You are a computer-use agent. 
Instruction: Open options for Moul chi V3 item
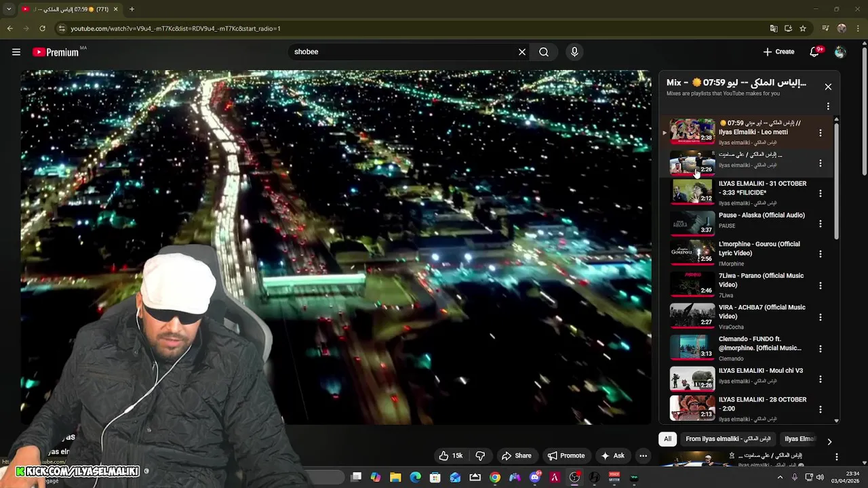(x=820, y=380)
